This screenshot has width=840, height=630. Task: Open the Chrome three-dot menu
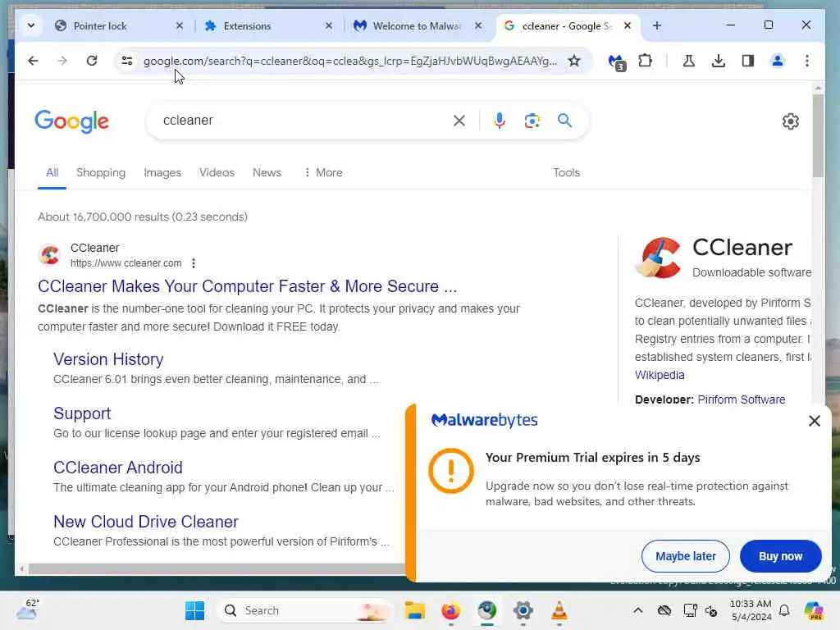coord(807,61)
